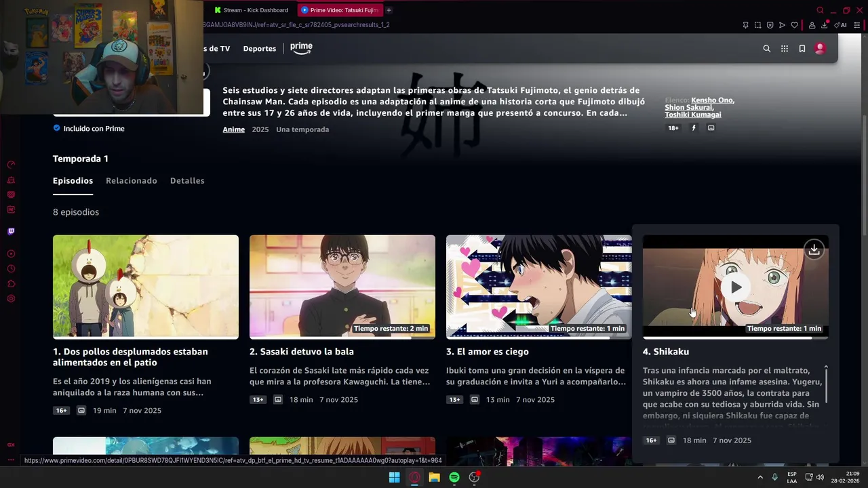Open OBS Studio from the taskbar
This screenshot has height=488, width=868.
coord(475,477)
